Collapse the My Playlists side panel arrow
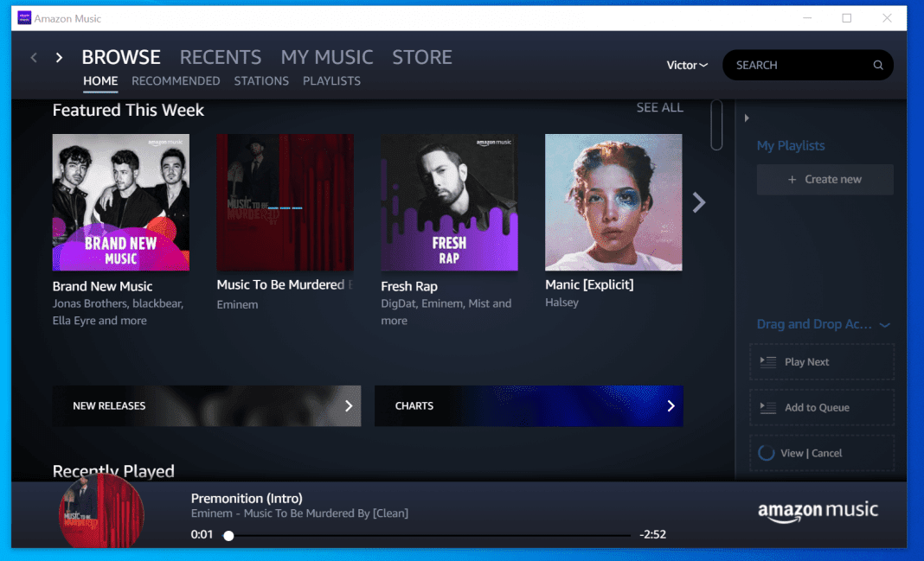Screen dimensions: 924x561 pyautogui.click(x=746, y=118)
